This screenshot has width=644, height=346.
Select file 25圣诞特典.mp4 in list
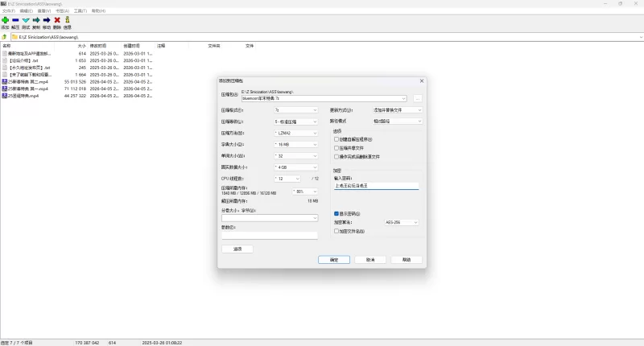[x=23, y=96]
